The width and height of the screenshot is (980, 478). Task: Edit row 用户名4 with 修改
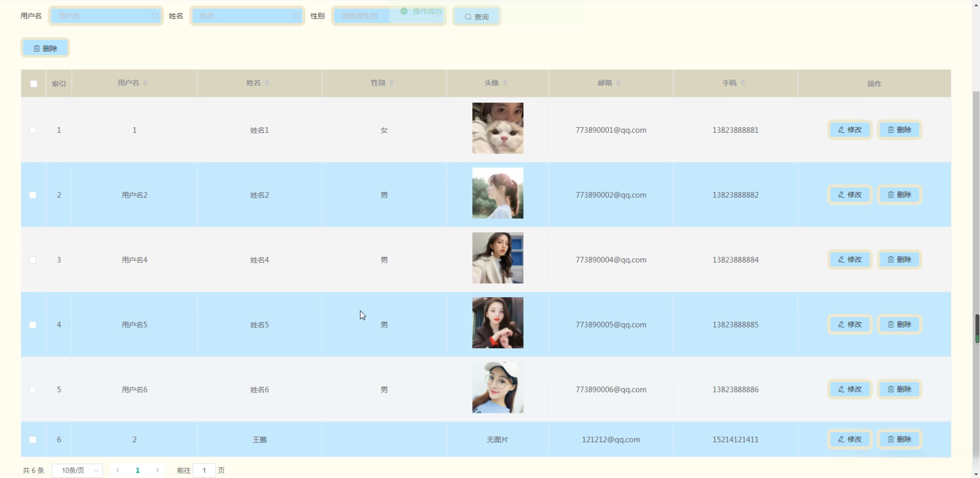click(850, 259)
